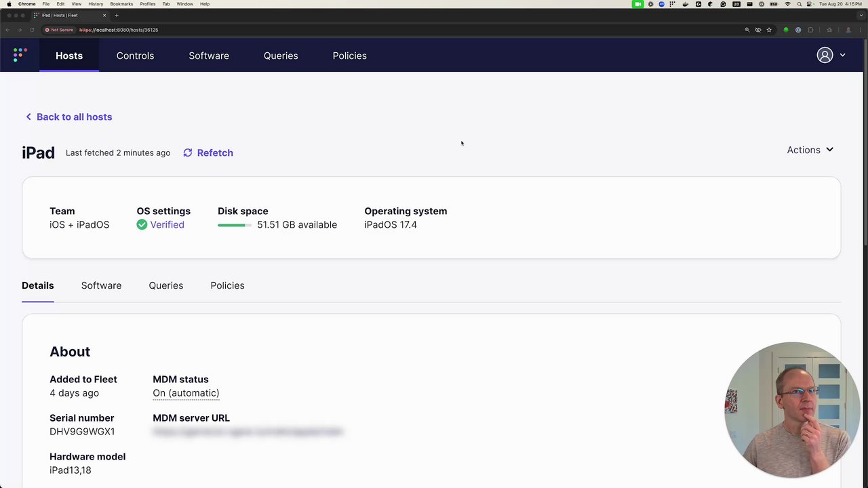The height and width of the screenshot is (488, 868).
Task: Click the battery status icon
Action: [774, 4]
